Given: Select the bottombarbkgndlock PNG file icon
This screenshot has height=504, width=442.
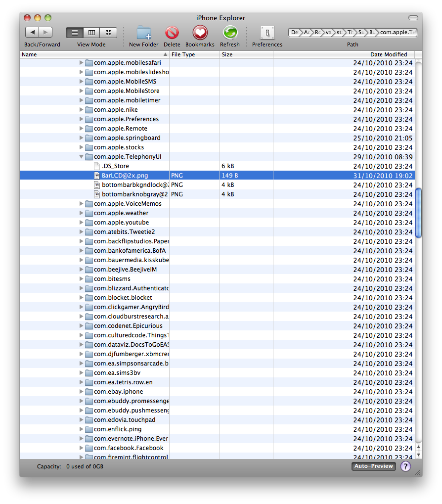Looking at the screenshot, I should (x=97, y=185).
